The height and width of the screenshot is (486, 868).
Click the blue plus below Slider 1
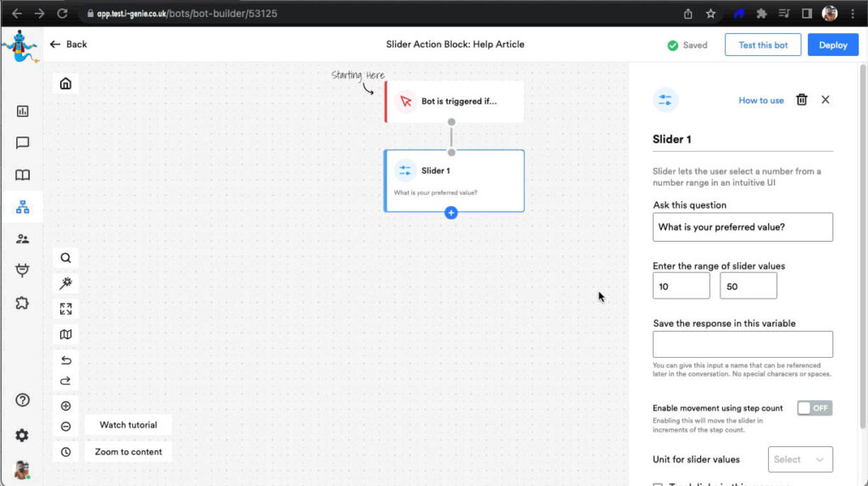pyautogui.click(x=451, y=213)
